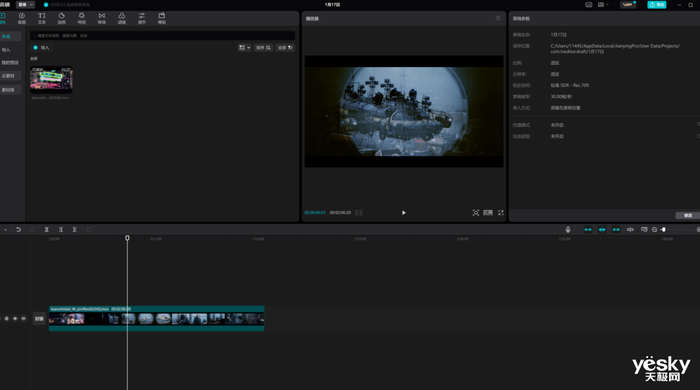Screen dimensions: 700x390
Task: Adjust the timeline zoom slider handle
Action: click(663, 230)
